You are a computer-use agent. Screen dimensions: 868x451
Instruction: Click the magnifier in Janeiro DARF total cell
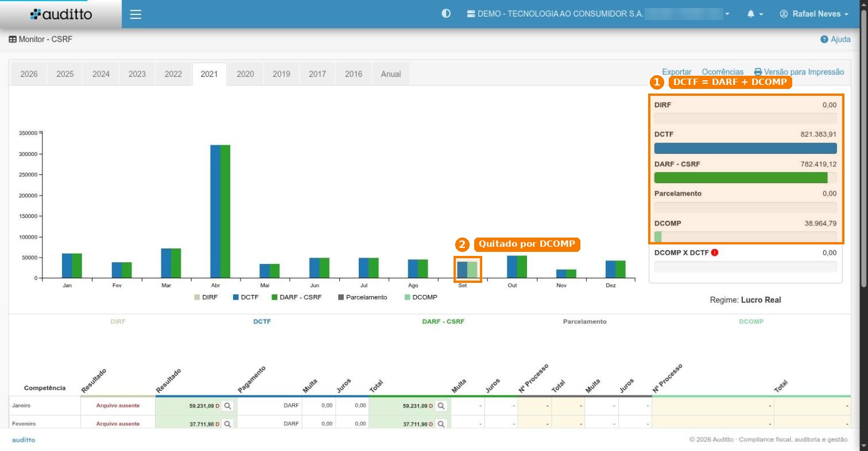pyautogui.click(x=441, y=406)
